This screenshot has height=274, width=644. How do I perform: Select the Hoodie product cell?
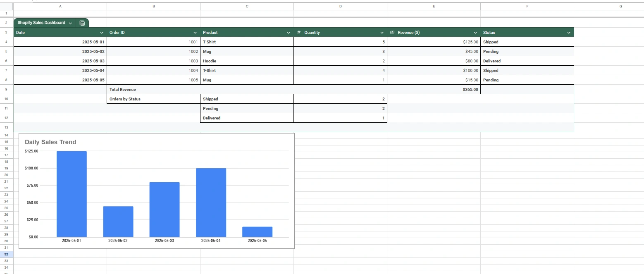pos(247,61)
